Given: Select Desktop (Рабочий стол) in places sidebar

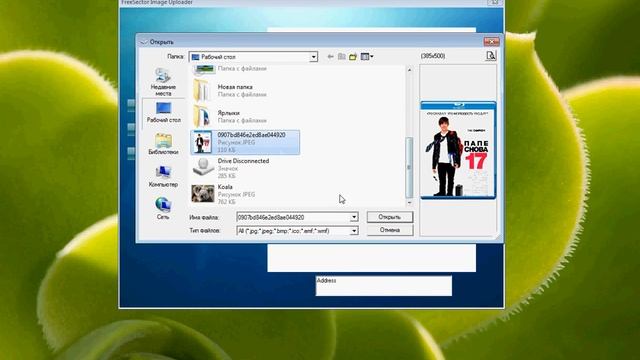Looking at the screenshot, I should [163, 113].
